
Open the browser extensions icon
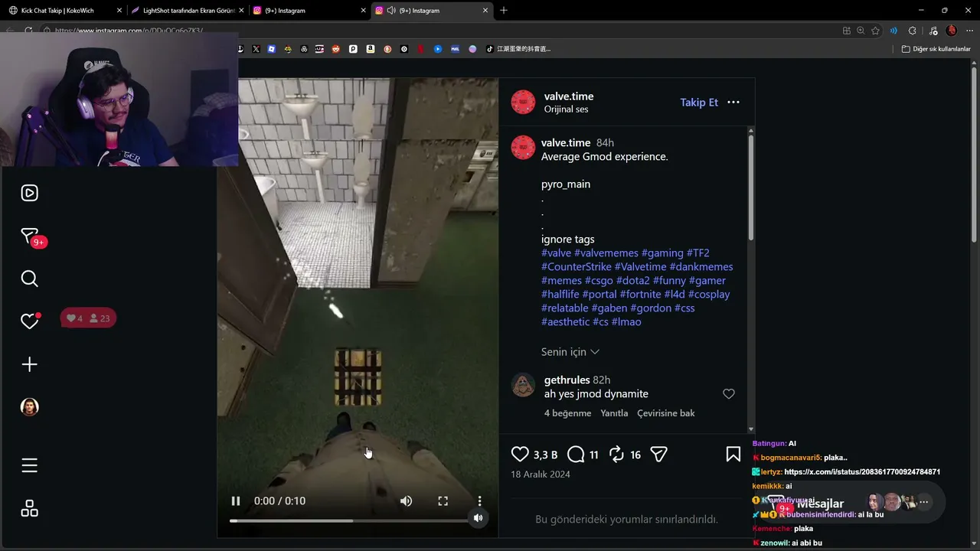tap(912, 31)
